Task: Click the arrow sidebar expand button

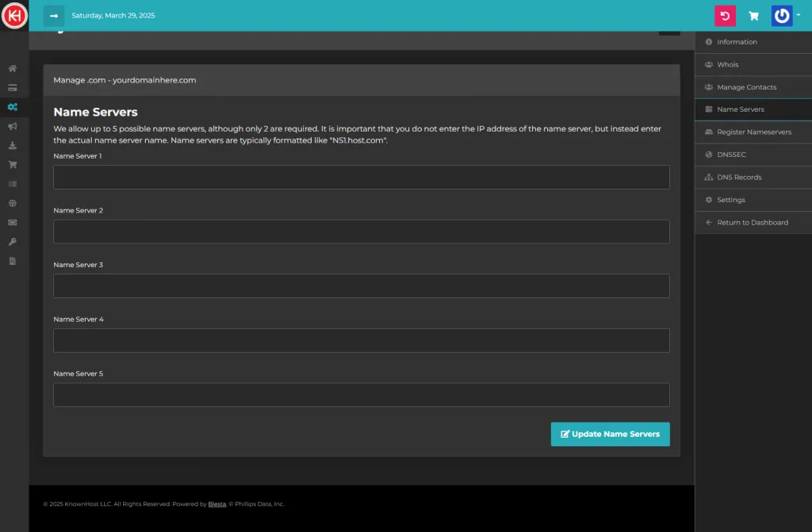Action: tap(54, 16)
